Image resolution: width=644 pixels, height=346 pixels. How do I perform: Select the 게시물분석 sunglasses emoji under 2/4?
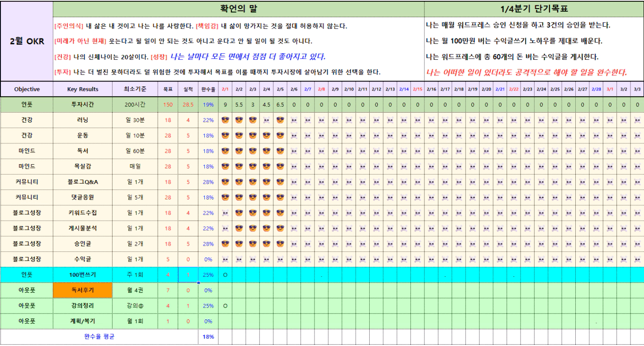(267, 228)
